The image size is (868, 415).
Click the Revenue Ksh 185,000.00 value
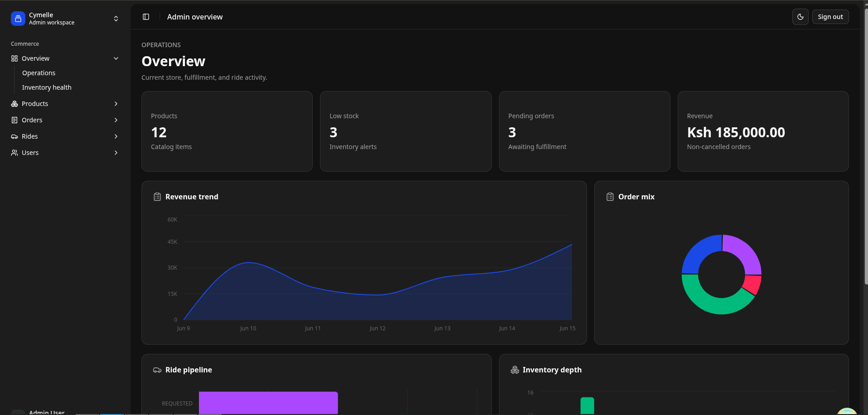coord(736,132)
